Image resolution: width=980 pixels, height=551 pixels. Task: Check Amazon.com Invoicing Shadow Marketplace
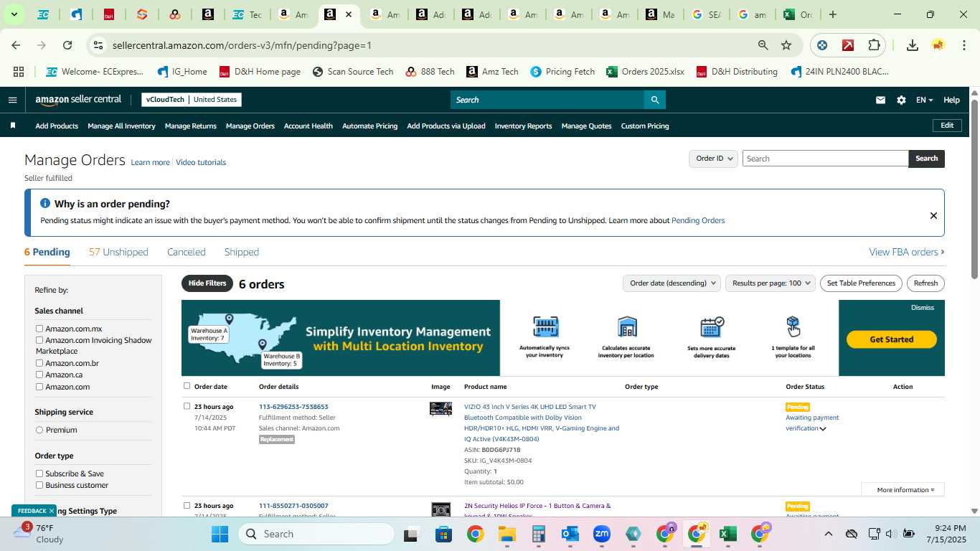39,340
